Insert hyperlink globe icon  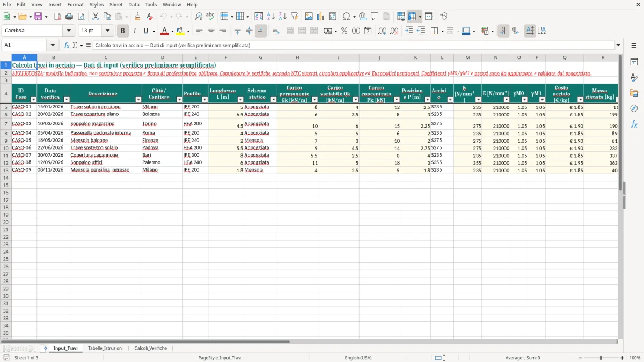click(x=363, y=17)
